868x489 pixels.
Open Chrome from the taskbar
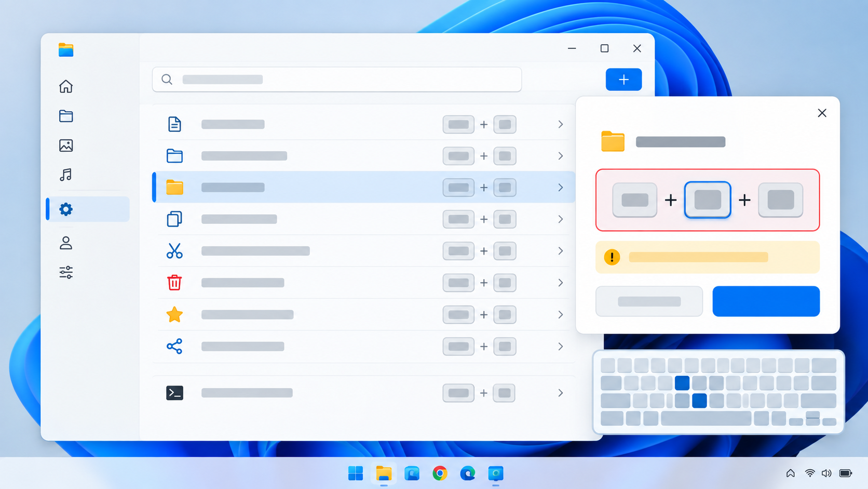pyautogui.click(x=440, y=473)
